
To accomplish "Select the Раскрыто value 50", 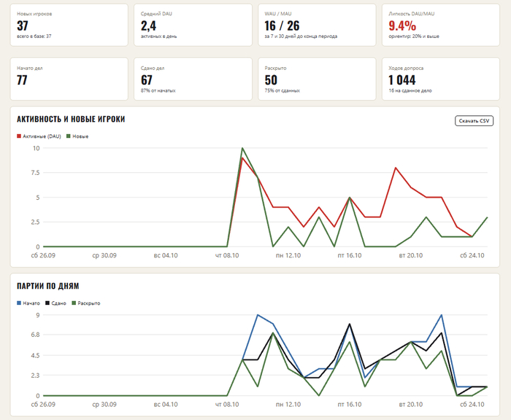I will coord(271,80).
